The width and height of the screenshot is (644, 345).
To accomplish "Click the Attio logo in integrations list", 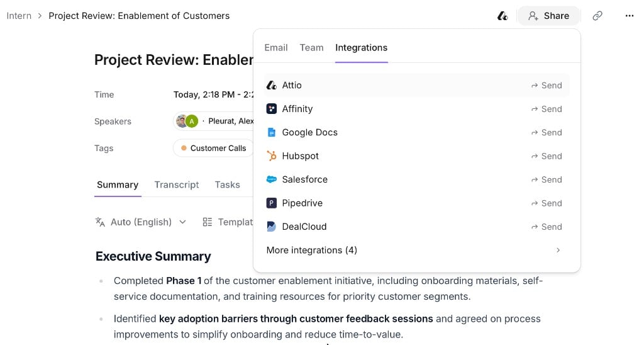I will [x=272, y=85].
